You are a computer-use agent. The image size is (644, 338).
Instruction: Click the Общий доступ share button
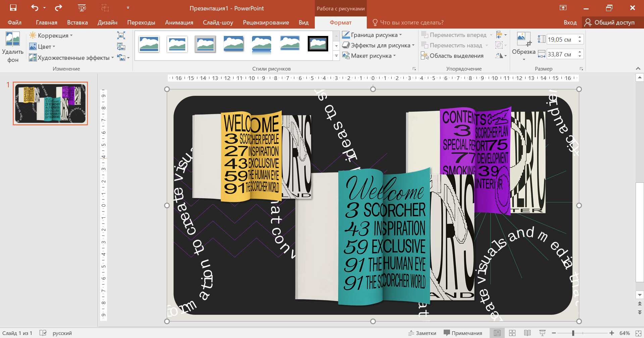(610, 23)
